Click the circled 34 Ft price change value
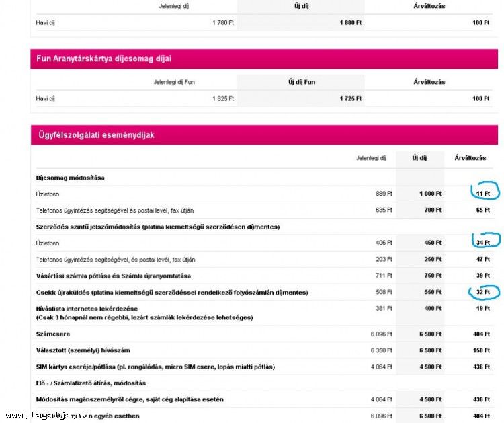This screenshot has height=423, width=504. (482, 243)
